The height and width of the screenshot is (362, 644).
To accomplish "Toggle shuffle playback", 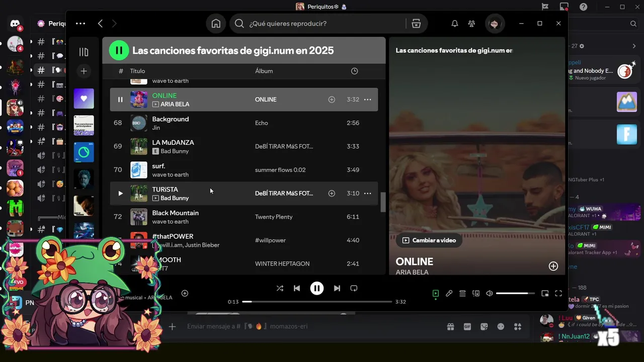I will (280, 288).
